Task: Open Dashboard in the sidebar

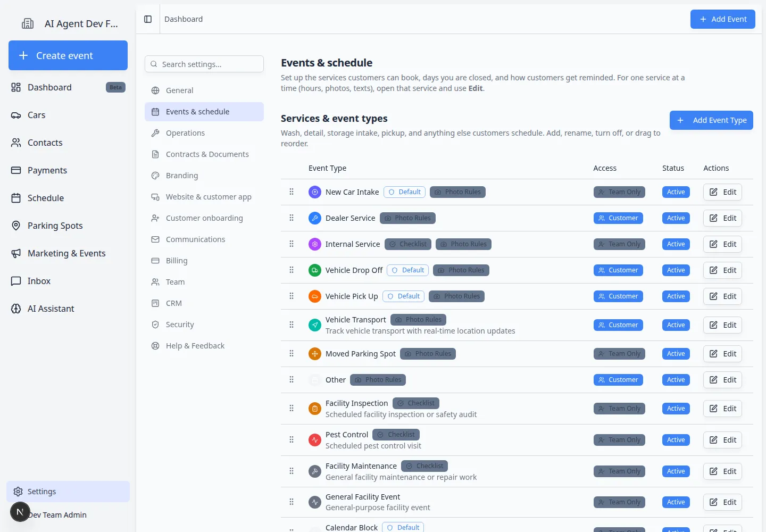Action: click(68, 87)
